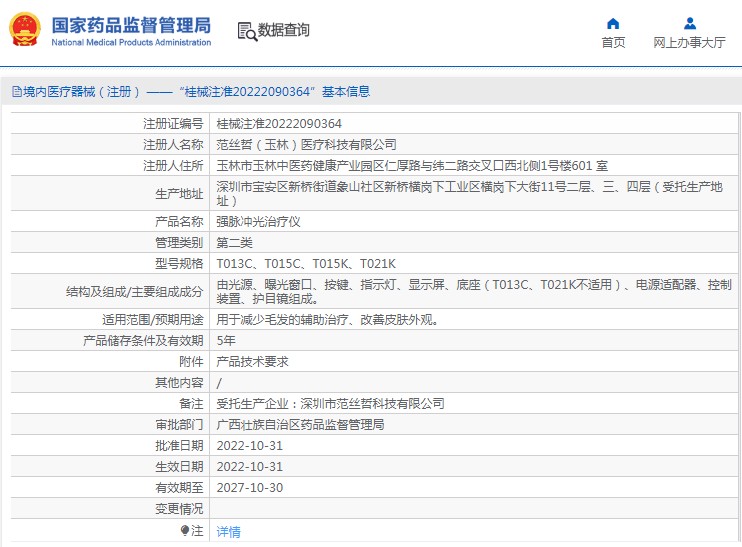
Task: Select the 5年 validity value
Action: (226, 341)
